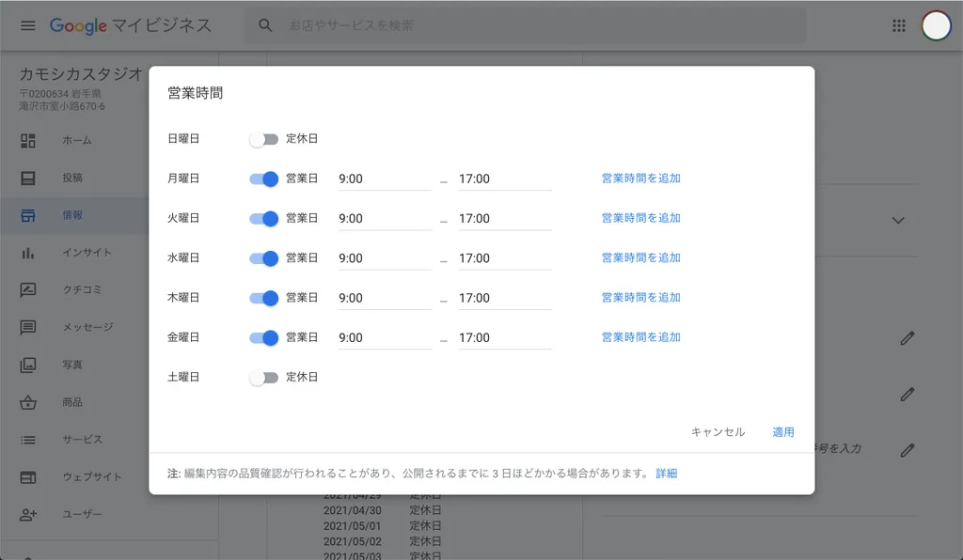Image resolution: width=963 pixels, height=560 pixels.
Task: Click the middle pencil edit icon behind dialog
Action: point(908,395)
